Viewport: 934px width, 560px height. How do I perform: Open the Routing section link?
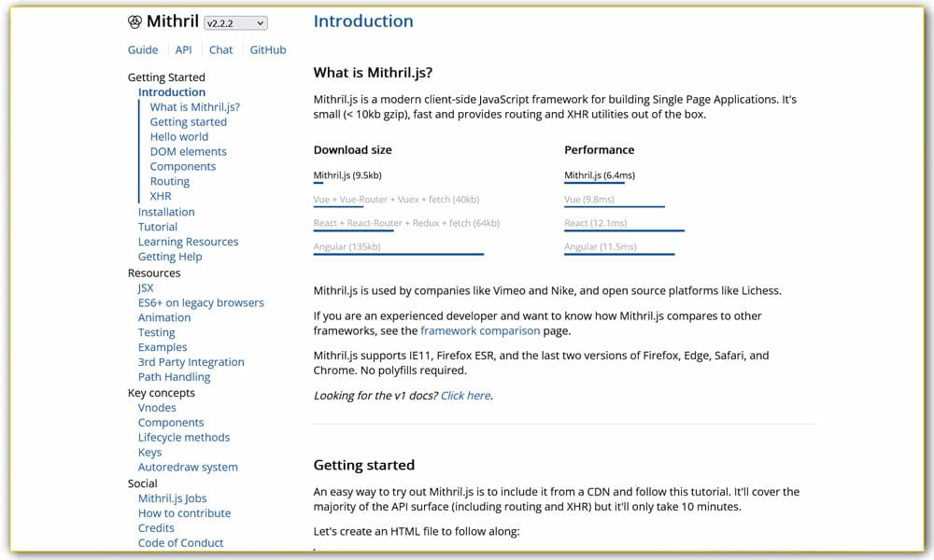click(x=170, y=181)
